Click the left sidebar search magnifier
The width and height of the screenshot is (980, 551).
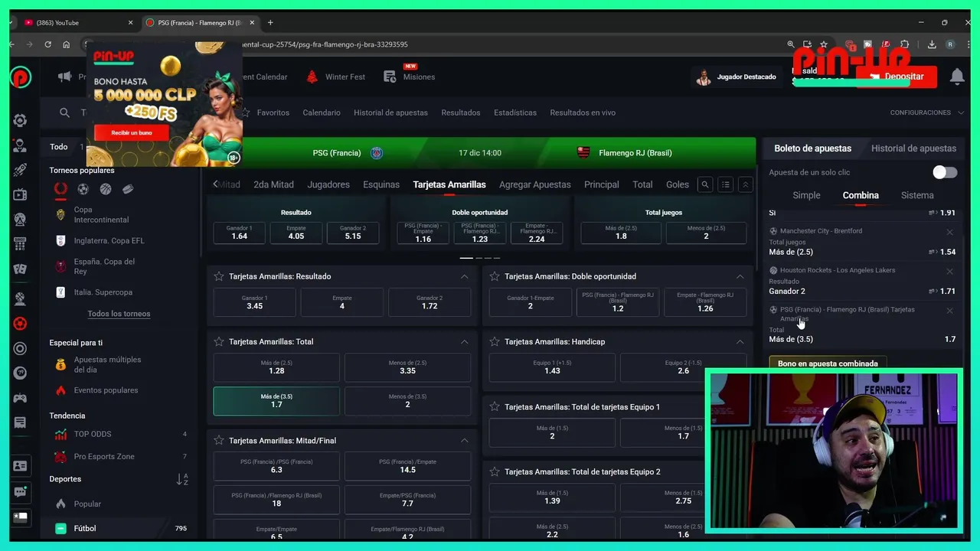point(65,112)
